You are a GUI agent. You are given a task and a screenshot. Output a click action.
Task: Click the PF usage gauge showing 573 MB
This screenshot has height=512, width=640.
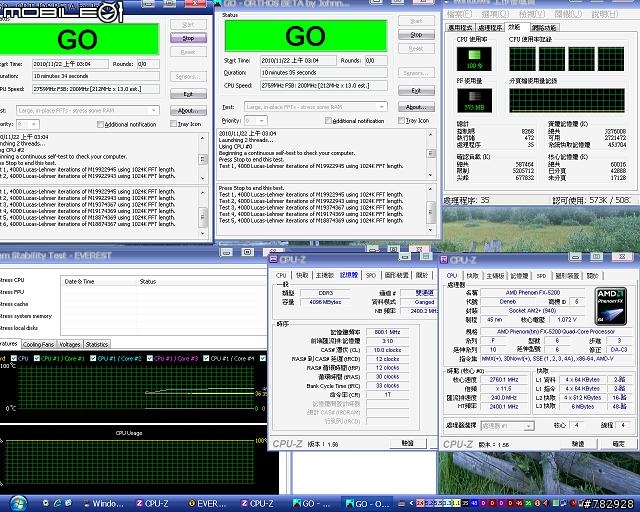[474, 100]
